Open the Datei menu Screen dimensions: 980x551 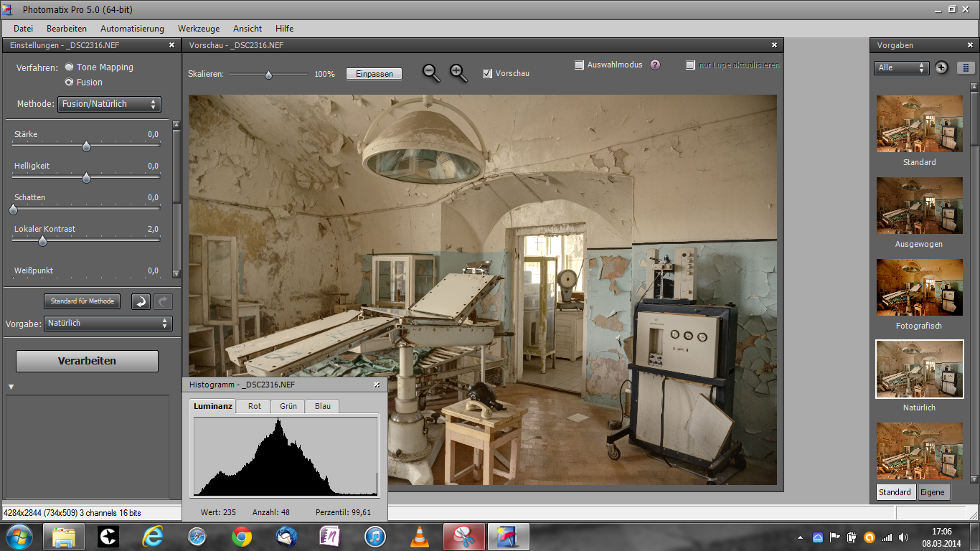click(x=24, y=29)
